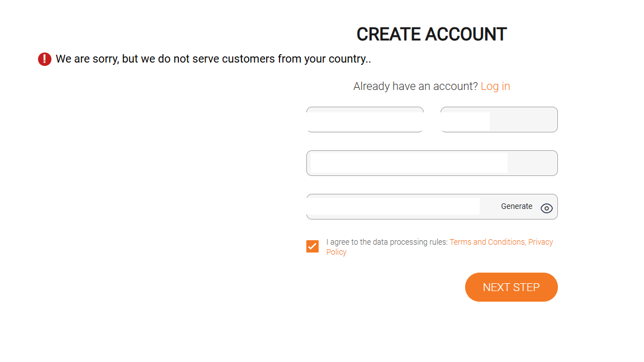
Task: Click the CREATE ACCOUNT heading
Action: (x=432, y=34)
